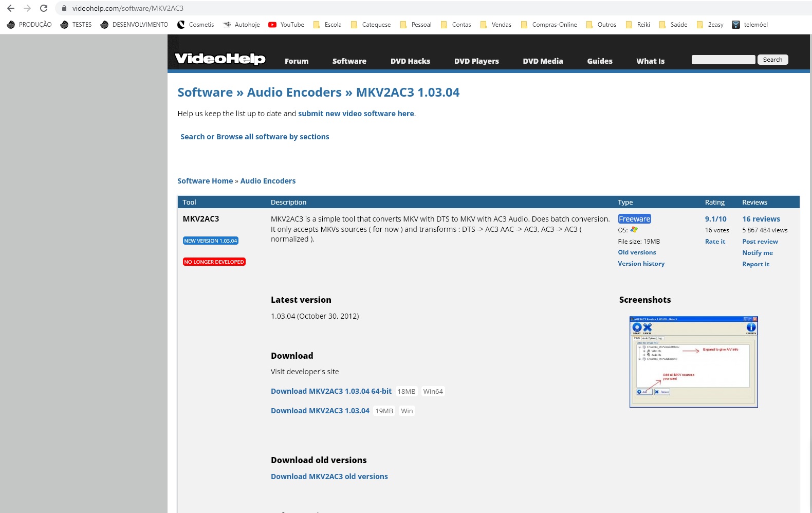Open the 16 reviews link
Screen dimensions: 812x513
tap(761, 219)
